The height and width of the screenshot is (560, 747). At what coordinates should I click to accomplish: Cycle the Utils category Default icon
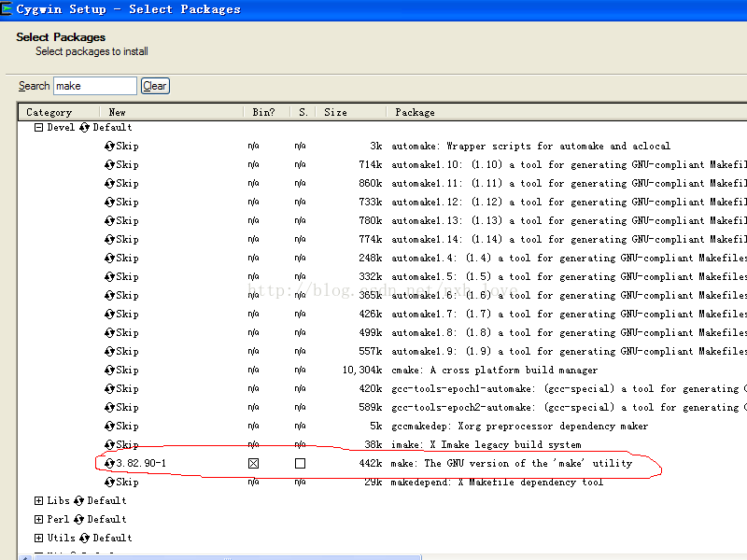[84, 539]
